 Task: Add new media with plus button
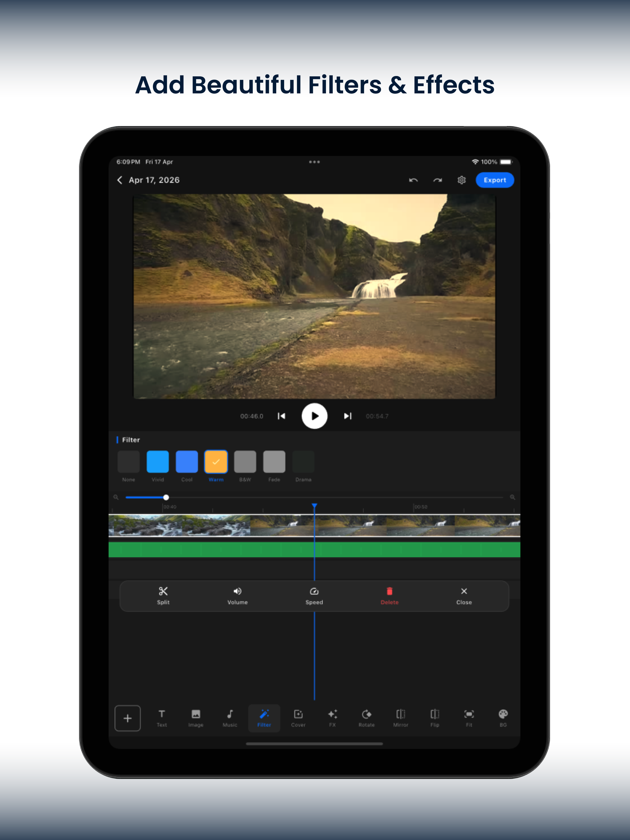(128, 718)
